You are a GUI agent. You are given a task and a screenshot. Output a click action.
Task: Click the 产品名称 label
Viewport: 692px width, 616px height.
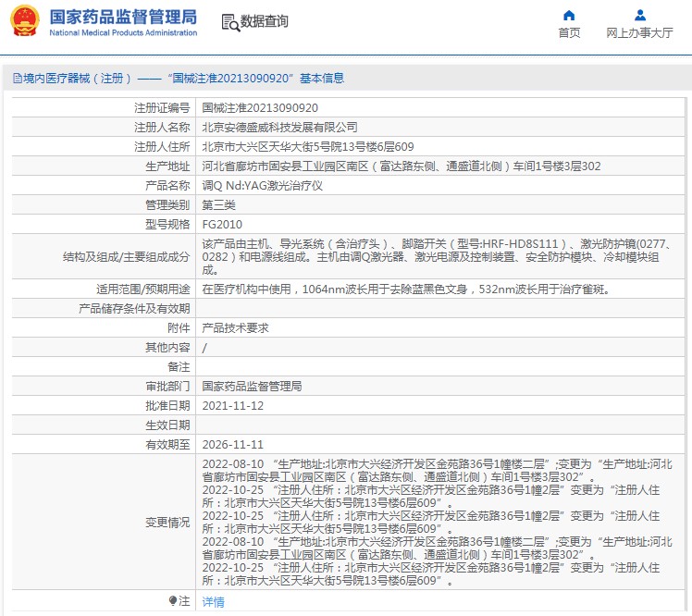(x=167, y=186)
